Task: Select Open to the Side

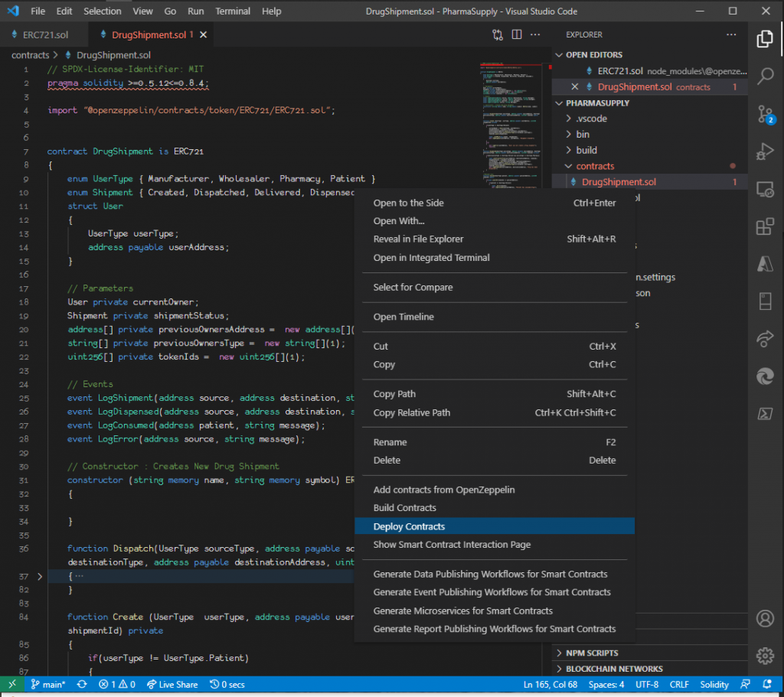Action: (x=495, y=203)
